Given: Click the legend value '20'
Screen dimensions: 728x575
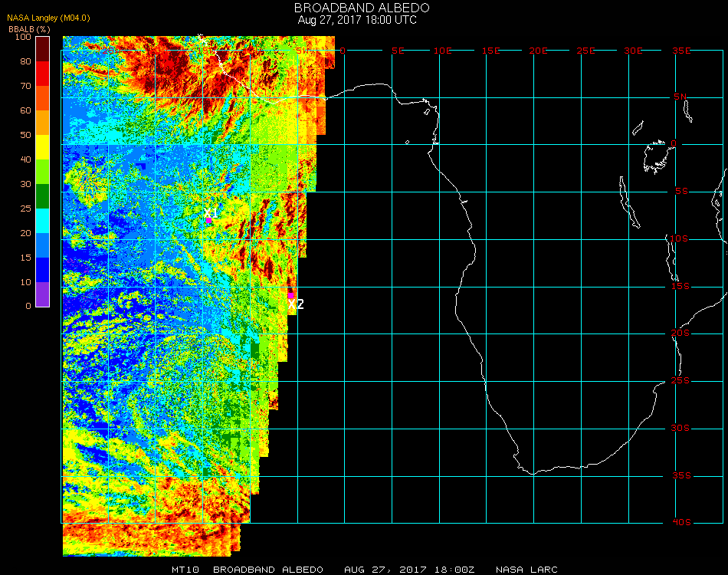Looking at the screenshot, I should tap(25, 233).
